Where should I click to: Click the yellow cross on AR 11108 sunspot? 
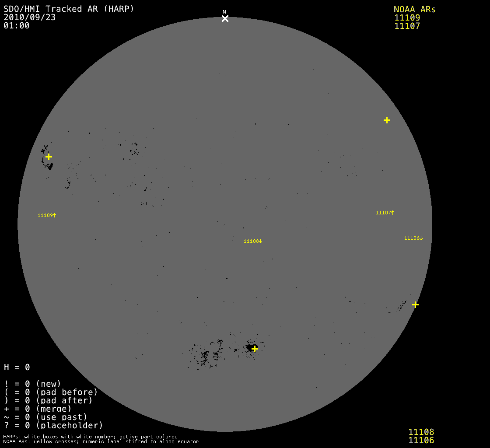click(x=255, y=349)
